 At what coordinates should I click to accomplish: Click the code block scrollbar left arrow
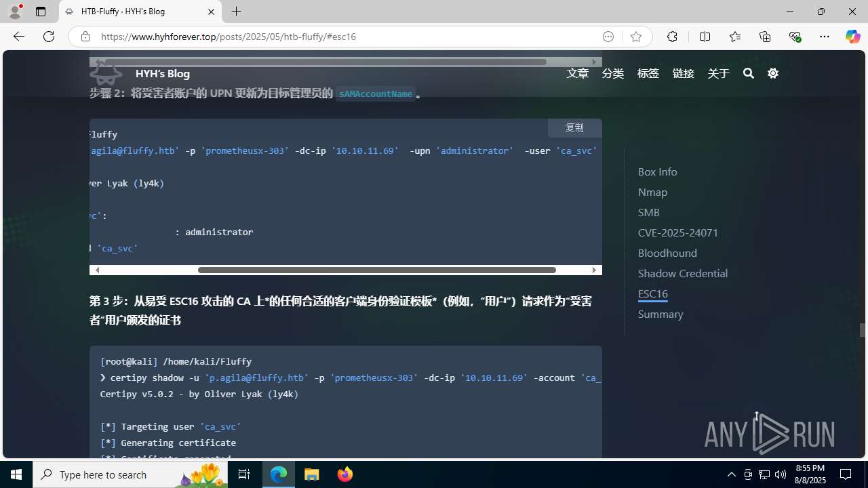97,270
